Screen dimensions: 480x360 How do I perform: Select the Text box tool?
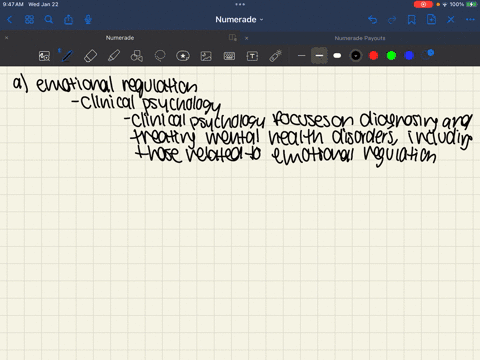coord(252,56)
